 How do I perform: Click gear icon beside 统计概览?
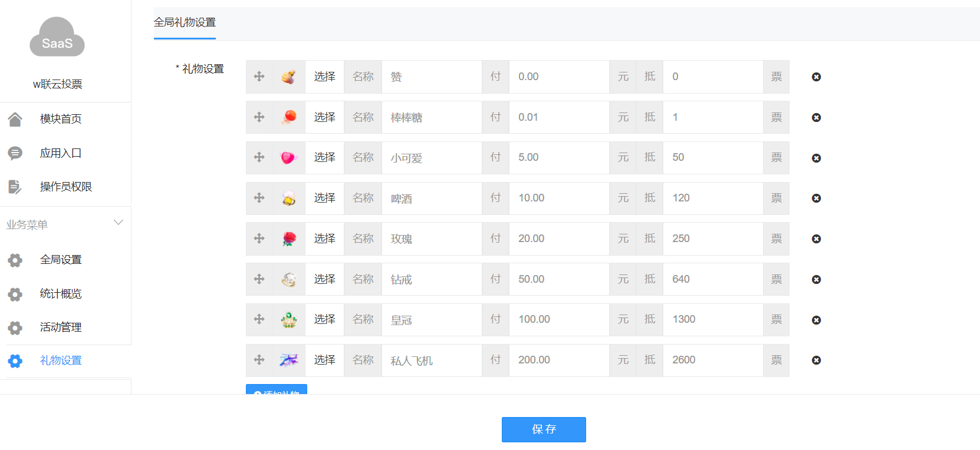click(15, 294)
